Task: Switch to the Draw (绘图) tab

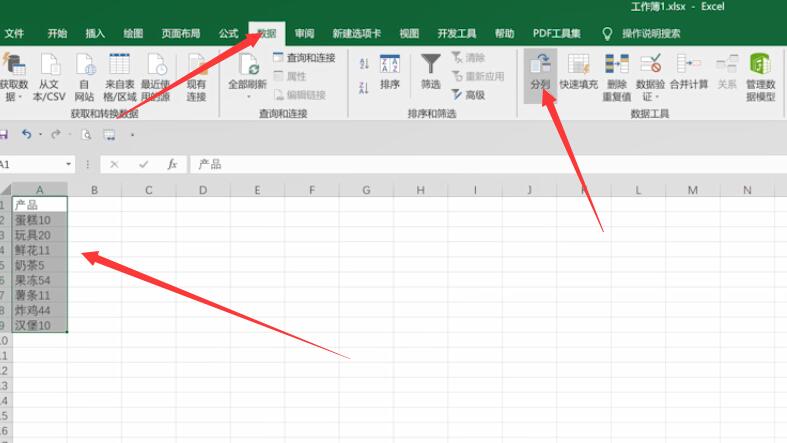Action: [133, 34]
